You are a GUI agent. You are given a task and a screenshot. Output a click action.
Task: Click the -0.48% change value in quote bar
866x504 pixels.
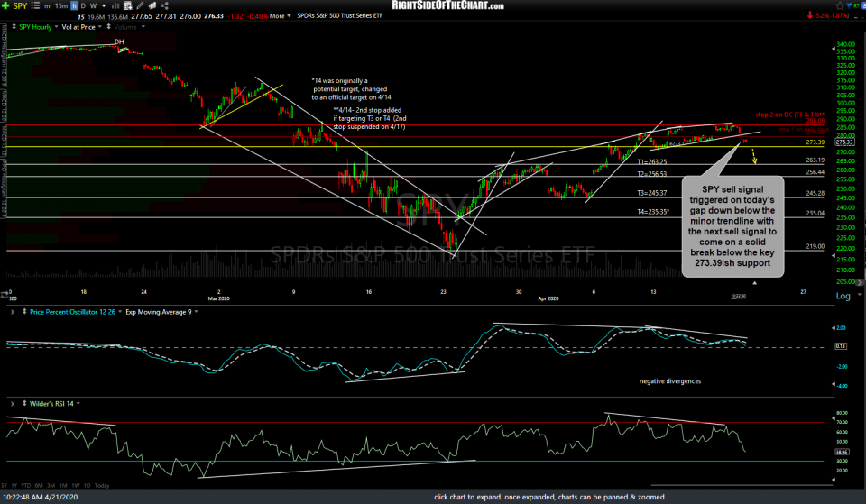257,16
